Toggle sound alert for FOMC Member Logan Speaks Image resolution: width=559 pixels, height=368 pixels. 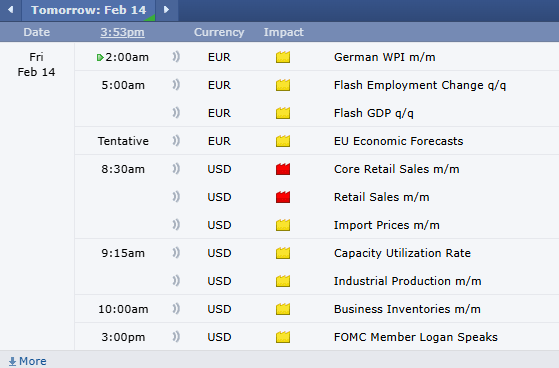176,337
